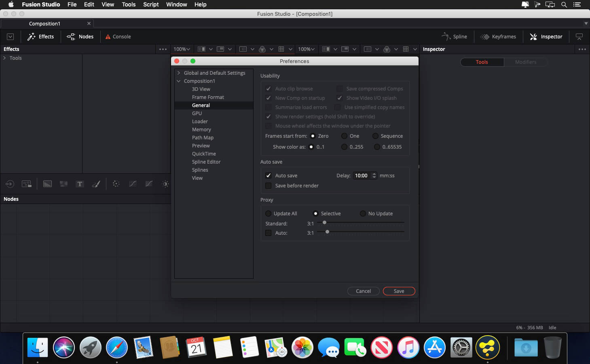Click the Brightness Contrast tool icon
This screenshot has width=590, height=364.
tap(165, 184)
